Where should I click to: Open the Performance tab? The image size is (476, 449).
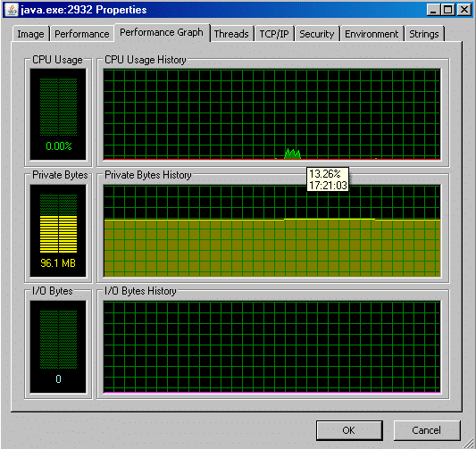tap(81, 34)
